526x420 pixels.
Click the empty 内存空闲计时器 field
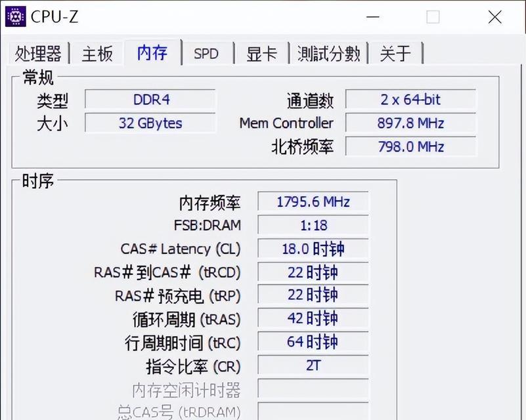coord(313,388)
